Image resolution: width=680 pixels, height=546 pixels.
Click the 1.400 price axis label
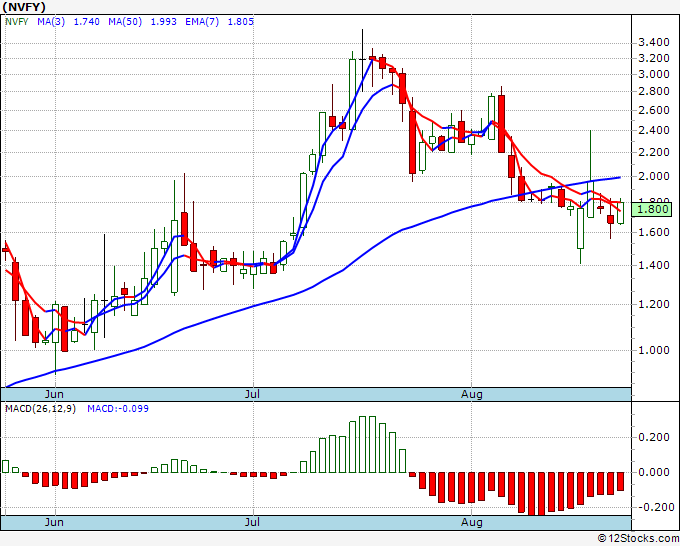[x=654, y=265]
